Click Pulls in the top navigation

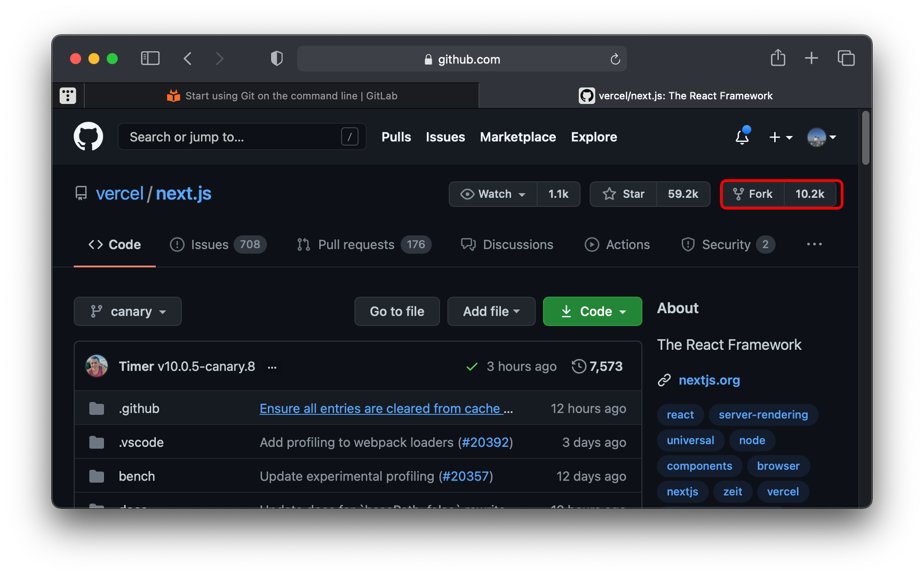pyautogui.click(x=396, y=137)
